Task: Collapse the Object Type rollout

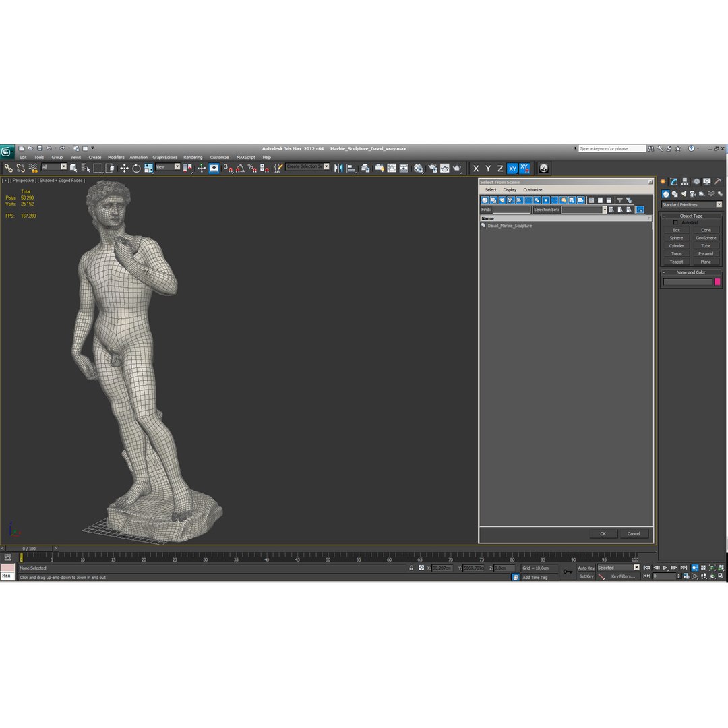Action: coord(691,216)
